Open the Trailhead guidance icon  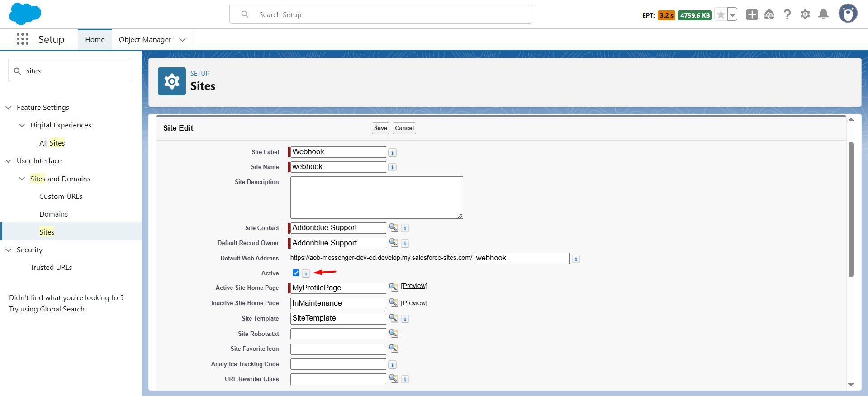pyautogui.click(x=769, y=14)
